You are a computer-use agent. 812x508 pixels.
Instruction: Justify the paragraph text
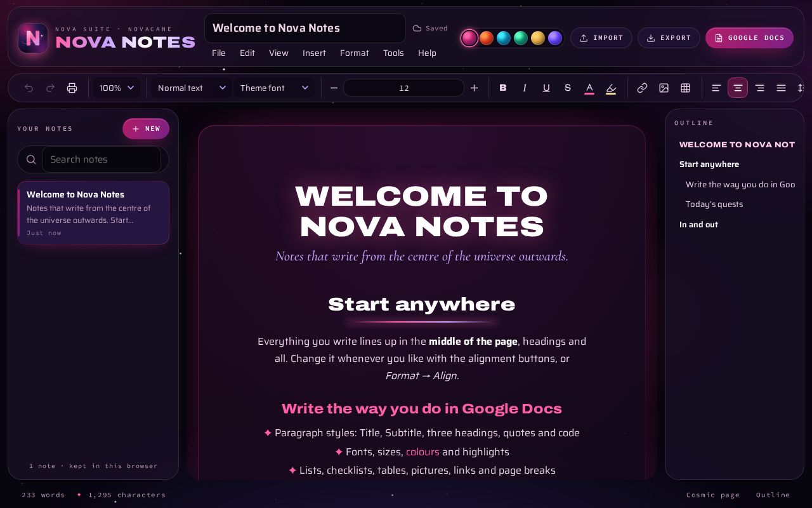pyautogui.click(x=781, y=88)
